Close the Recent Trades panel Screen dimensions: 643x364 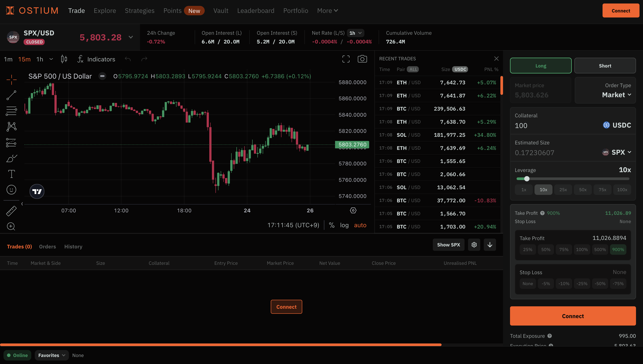pyautogui.click(x=496, y=59)
